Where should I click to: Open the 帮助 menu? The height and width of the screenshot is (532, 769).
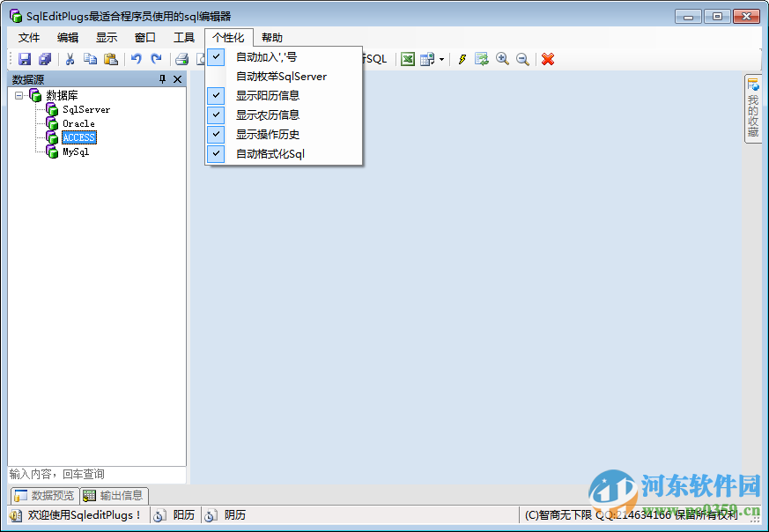(271, 37)
